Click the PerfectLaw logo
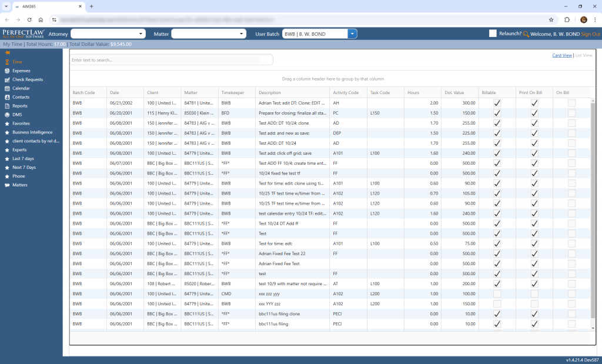Image resolution: width=602 pixels, height=364 pixels. (x=24, y=34)
